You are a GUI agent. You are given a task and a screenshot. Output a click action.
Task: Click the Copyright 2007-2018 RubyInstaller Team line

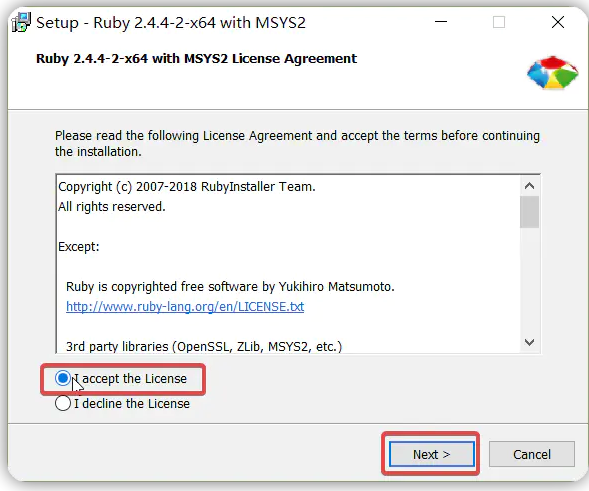click(187, 186)
